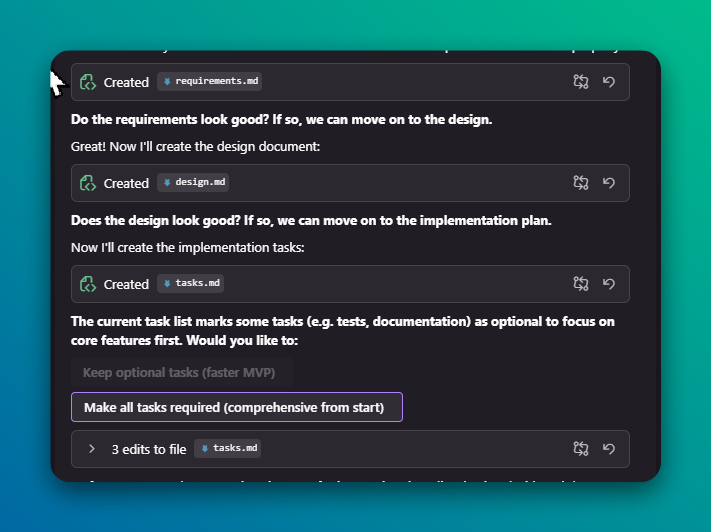The width and height of the screenshot is (711, 532).
Task: Revert the requirements.md creation
Action: tap(609, 82)
